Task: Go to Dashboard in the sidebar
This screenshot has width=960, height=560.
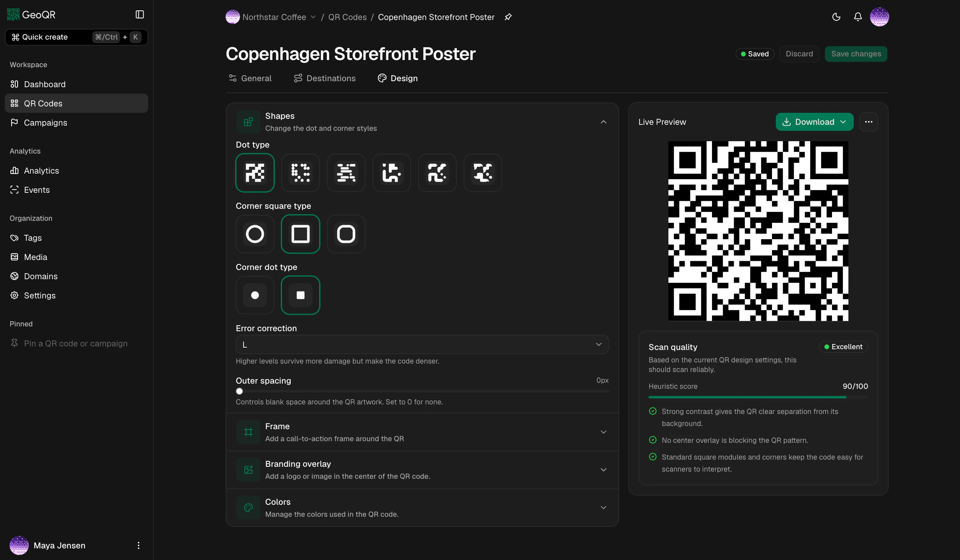Action: pos(76,84)
